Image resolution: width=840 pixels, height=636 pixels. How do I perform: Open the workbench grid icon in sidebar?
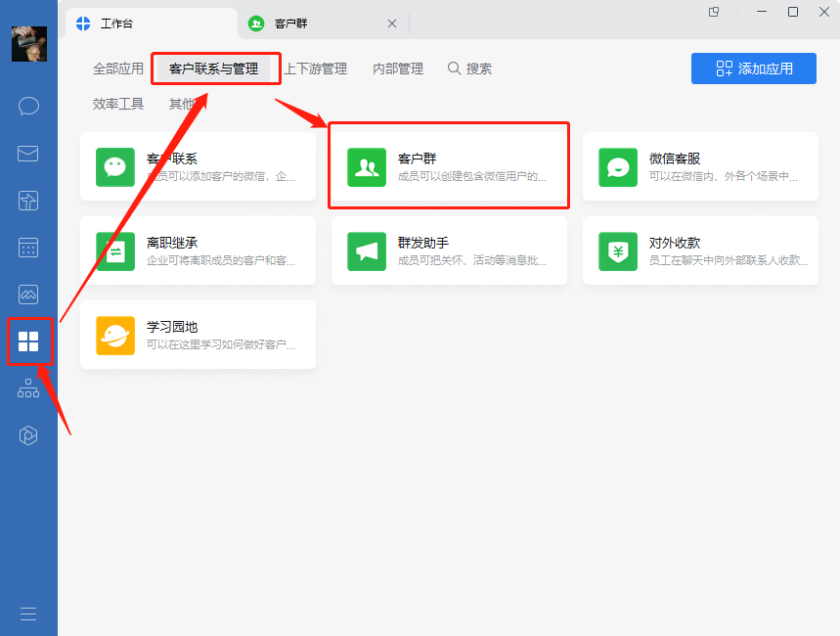point(28,341)
